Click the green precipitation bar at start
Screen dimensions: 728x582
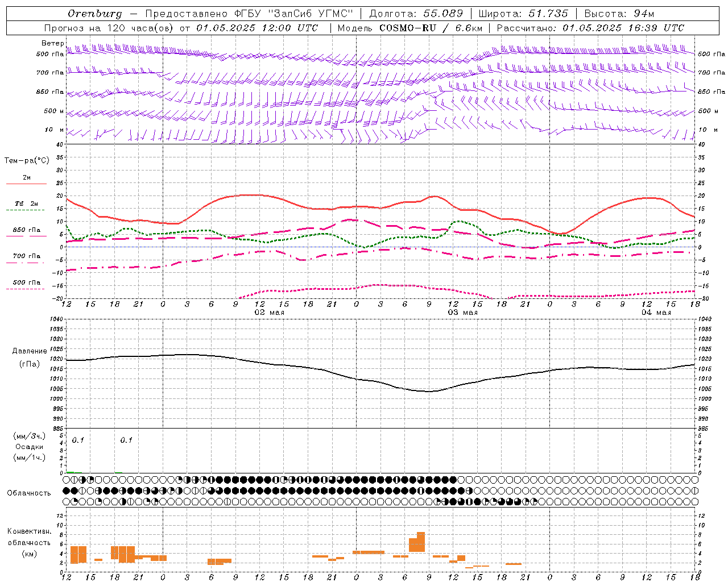point(70,472)
